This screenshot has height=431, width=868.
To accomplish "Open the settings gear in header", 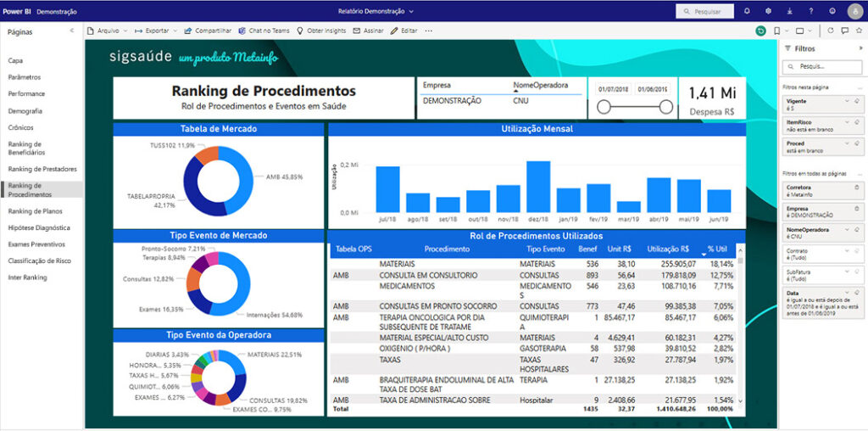I will [x=768, y=11].
